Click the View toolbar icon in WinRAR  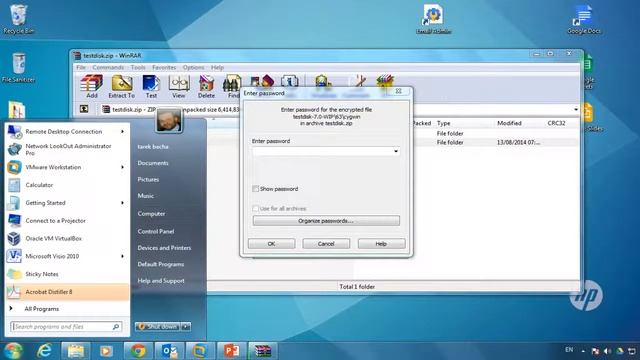(x=179, y=86)
